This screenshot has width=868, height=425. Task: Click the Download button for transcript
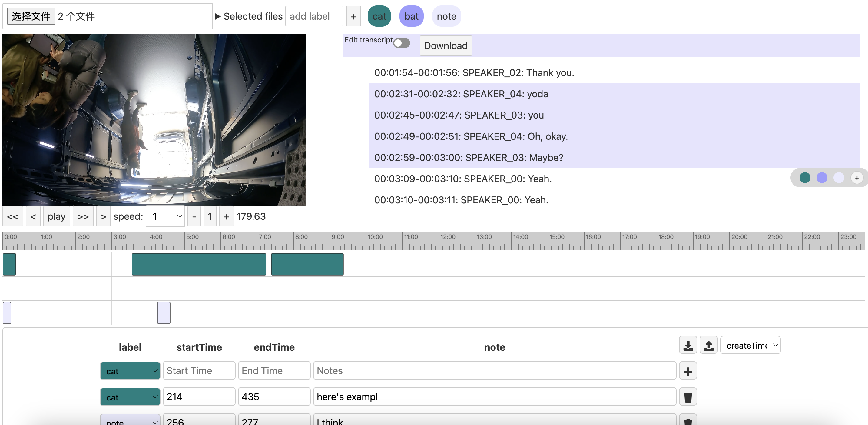(x=446, y=45)
